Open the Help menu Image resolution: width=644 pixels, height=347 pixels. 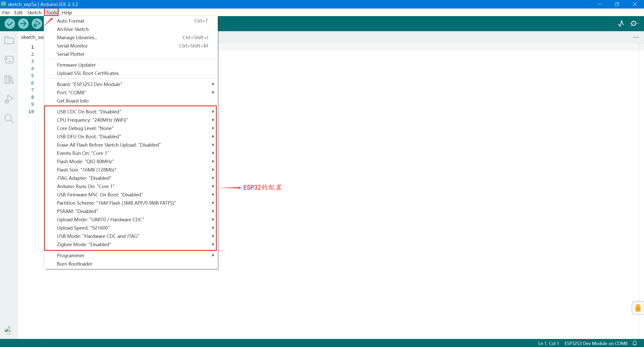(67, 13)
